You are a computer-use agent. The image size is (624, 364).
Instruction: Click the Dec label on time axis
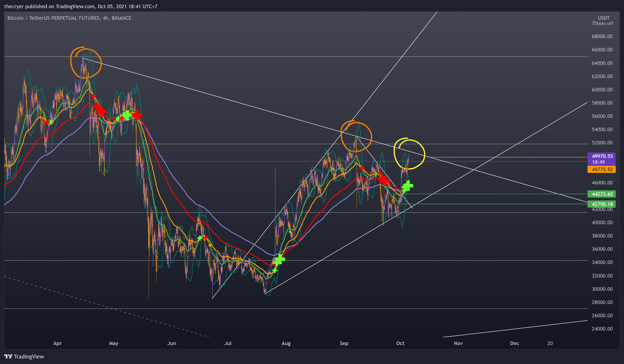point(514,343)
